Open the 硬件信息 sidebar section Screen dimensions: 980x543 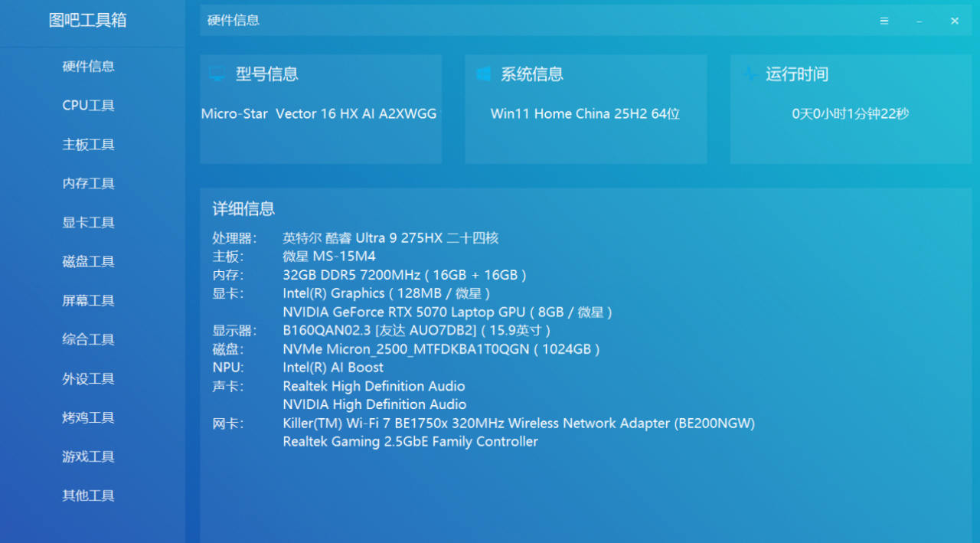(89, 67)
